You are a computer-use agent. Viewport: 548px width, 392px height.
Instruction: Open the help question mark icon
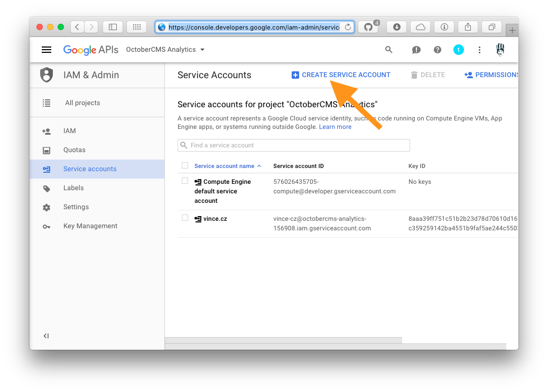coord(437,50)
